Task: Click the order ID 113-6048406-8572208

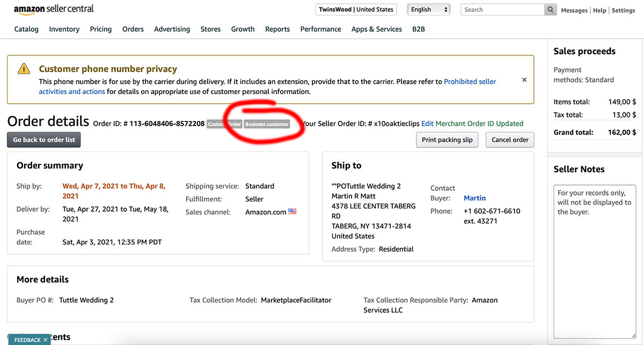Action: coord(167,124)
